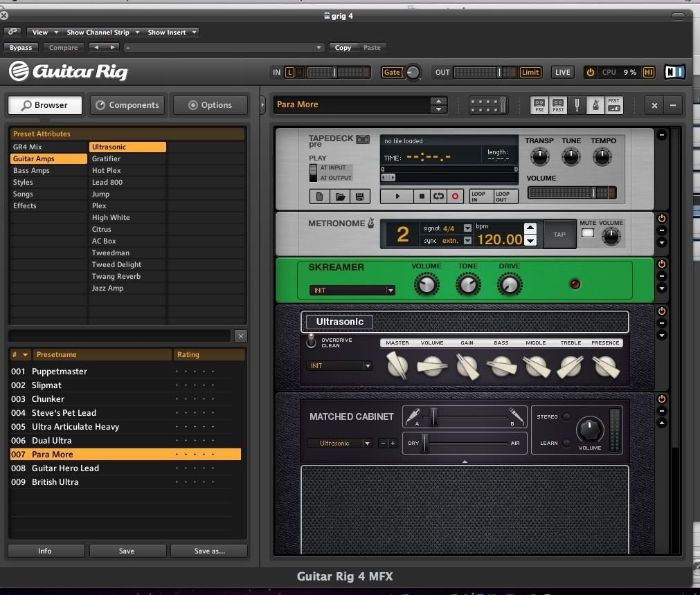
Task: Open the Skreamer INIT preset dropdown
Action: [x=352, y=291]
